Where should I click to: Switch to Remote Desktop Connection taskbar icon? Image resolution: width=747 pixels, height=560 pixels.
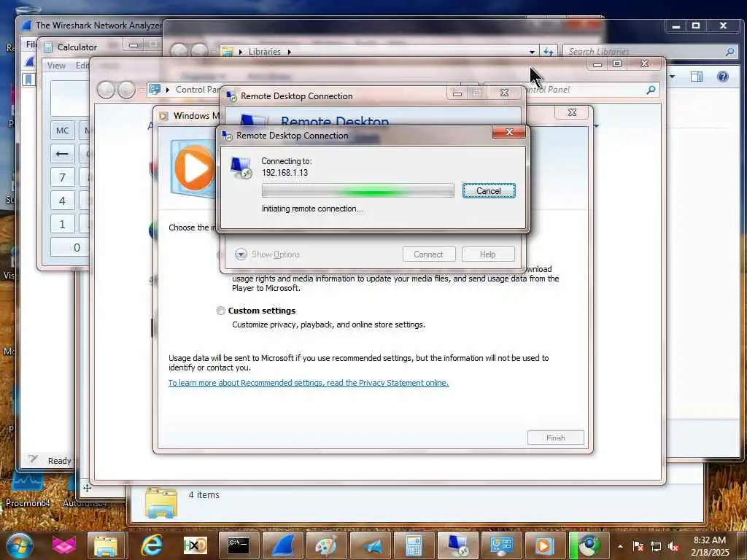point(457,545)
